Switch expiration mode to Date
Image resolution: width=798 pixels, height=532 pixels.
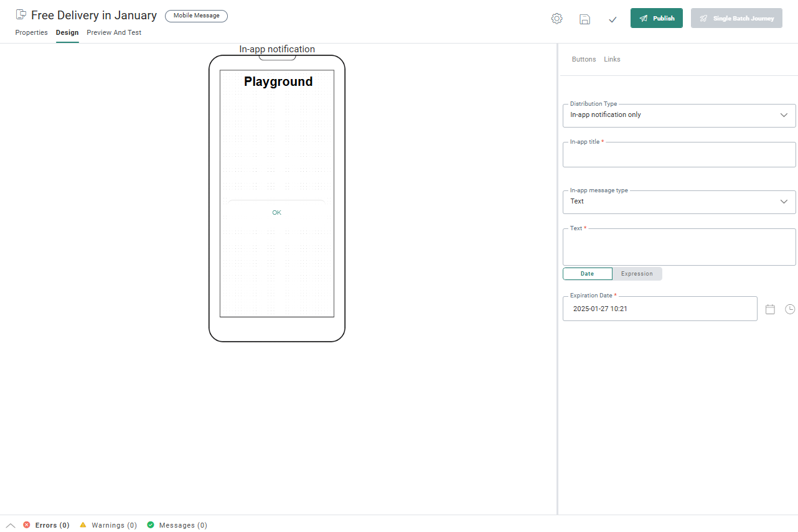click(587, 274)
